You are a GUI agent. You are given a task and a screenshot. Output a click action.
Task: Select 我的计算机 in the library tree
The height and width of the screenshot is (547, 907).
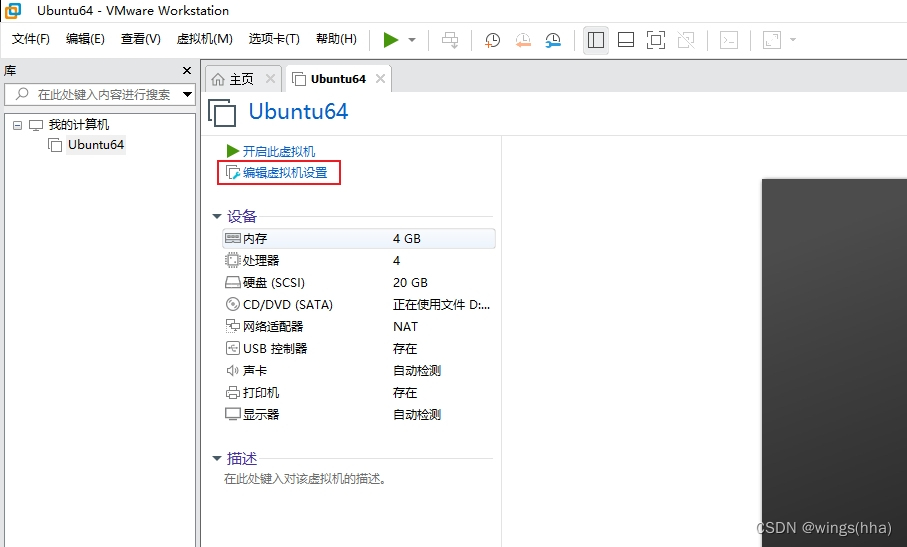coord(79,125)
